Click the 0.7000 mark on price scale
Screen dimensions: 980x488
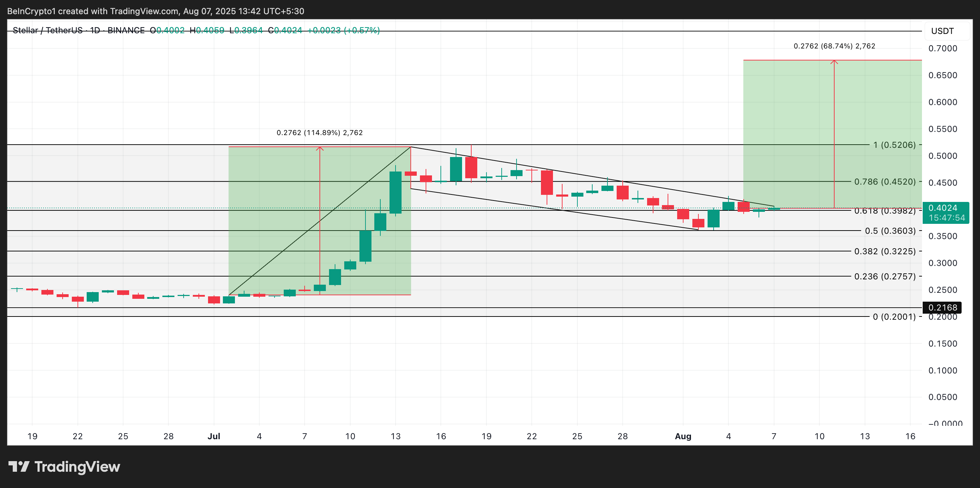click(942, 48)
